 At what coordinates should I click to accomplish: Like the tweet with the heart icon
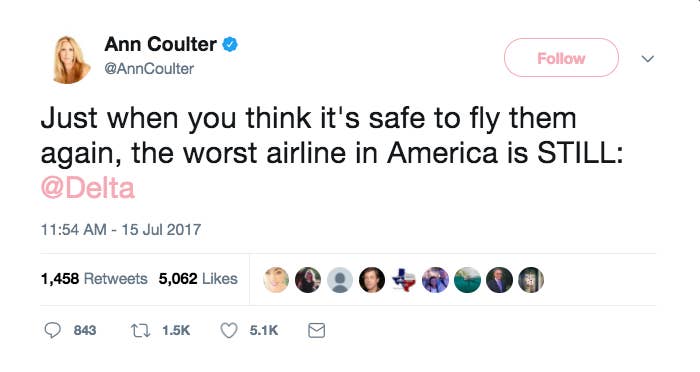(x=229, y=330)
